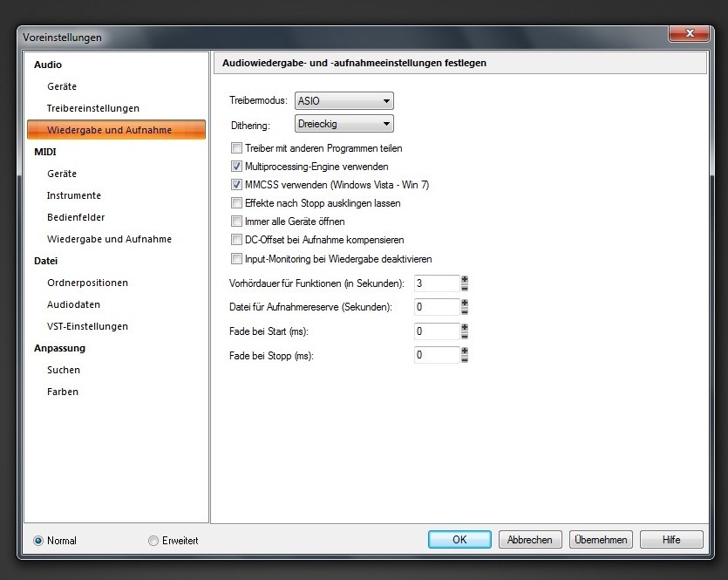Screen dimensions: 728x580
Task: Open Audiodaten settings
Action: point(73,304)
